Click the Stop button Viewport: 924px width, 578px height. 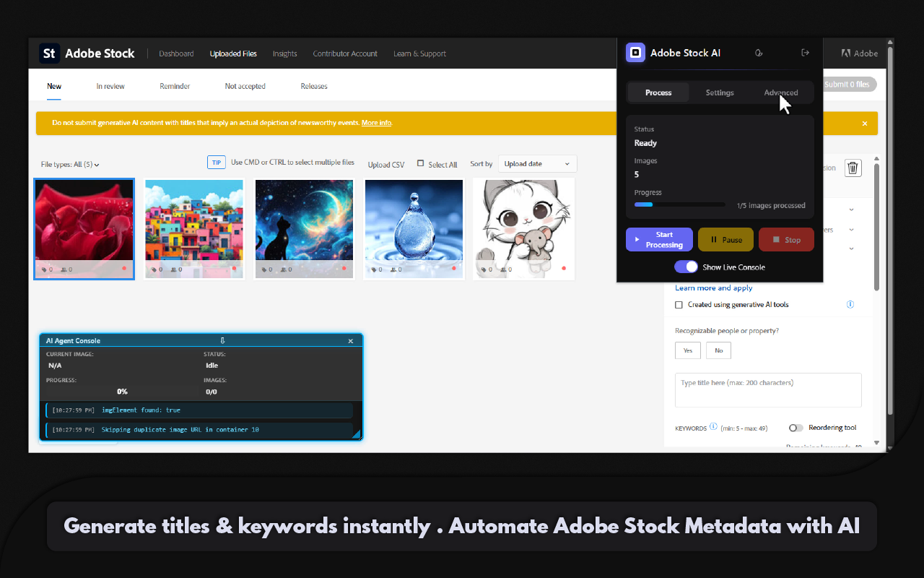pos(786,240)
